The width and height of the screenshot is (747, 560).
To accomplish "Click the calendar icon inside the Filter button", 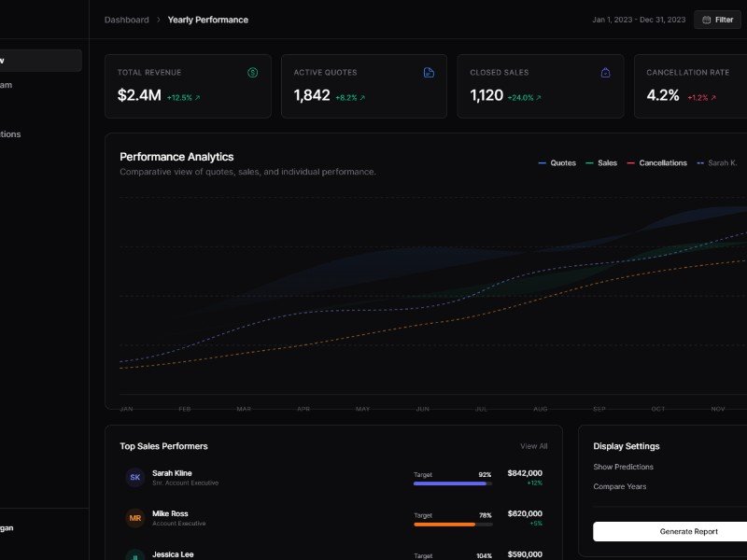I will 706,20.
